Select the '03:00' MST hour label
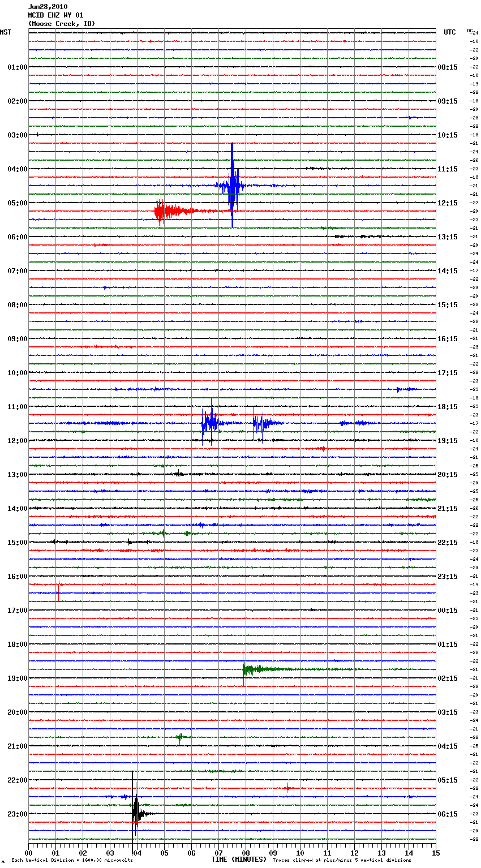 [17, 135]
